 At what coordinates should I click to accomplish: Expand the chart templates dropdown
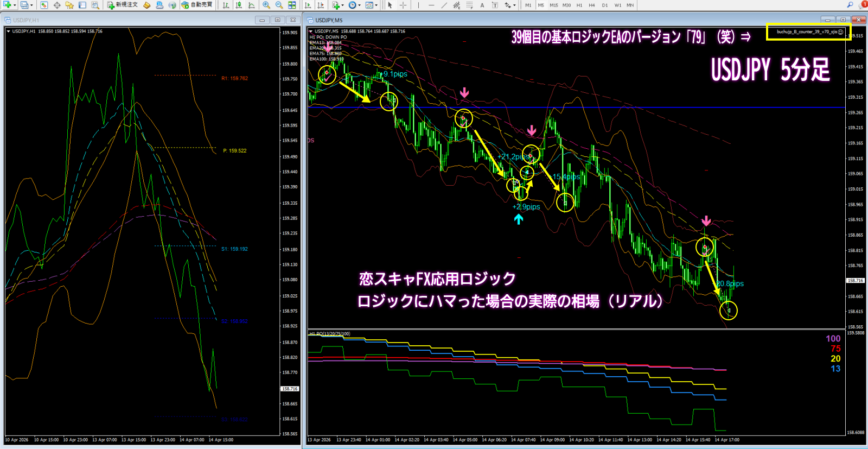pyautogui.click(x=376, y=5)
